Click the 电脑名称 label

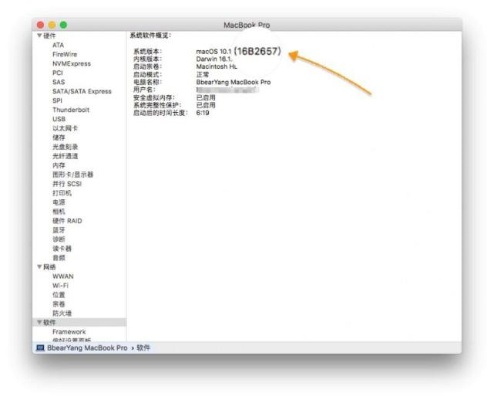coord(148,82)
